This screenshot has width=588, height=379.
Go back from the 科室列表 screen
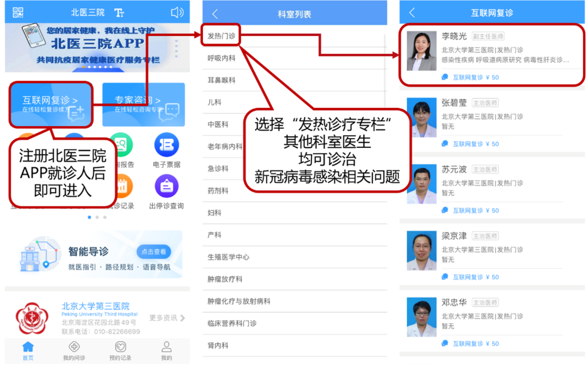point(215,14)
